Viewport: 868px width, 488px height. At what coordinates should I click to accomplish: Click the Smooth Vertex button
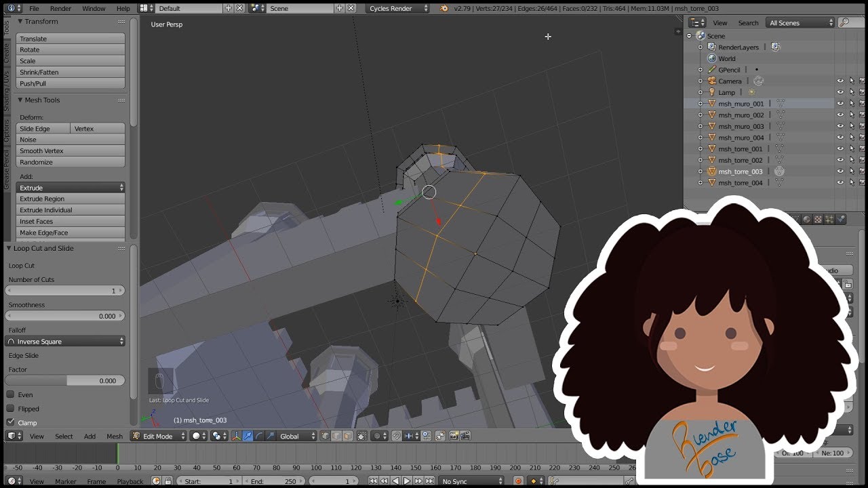click(x=71, y=150)
